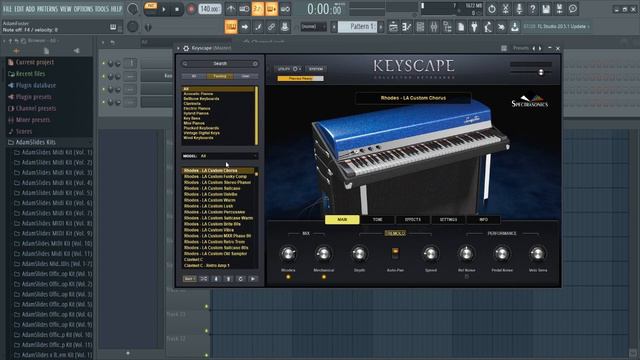Open the snap (none) dropdown

313,27
